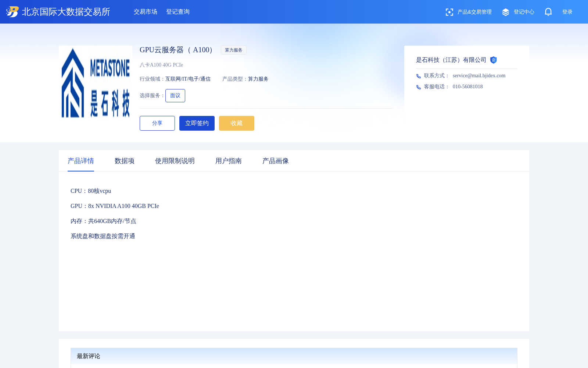
Task: Go to 登记中心
Action: [524, 12]
